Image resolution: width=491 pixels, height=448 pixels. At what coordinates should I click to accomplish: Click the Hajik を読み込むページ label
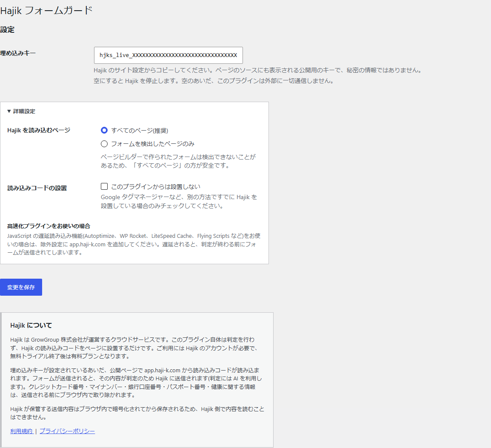39,130
